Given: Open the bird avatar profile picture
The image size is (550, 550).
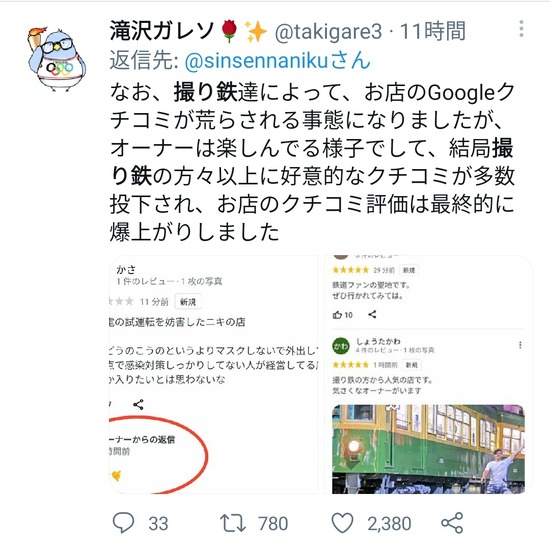Looking at the screenshot, I should (56, 58).
